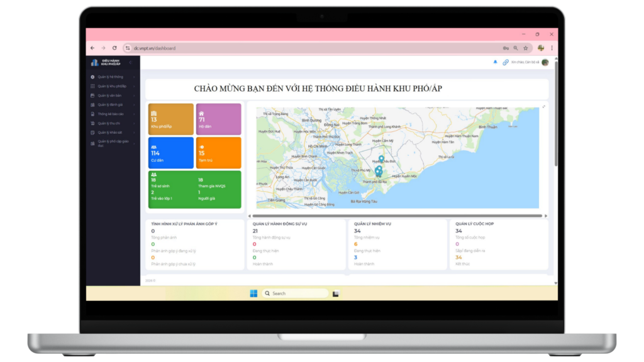
Task: Click the orange Khu phố/Ấp card
Action: [x=171, y=119]
